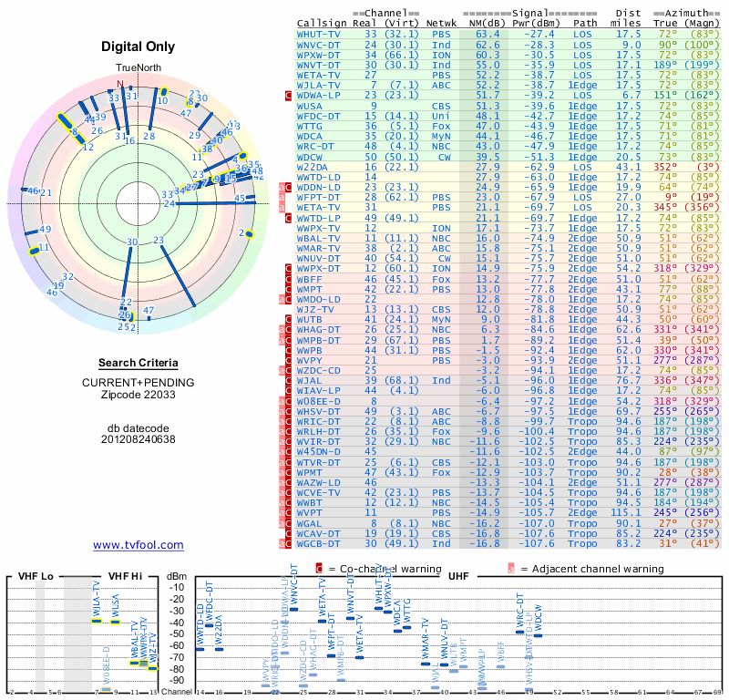Select the WDDN-LD callsign in the table
729x700 pixels.
tap(318, 188)
